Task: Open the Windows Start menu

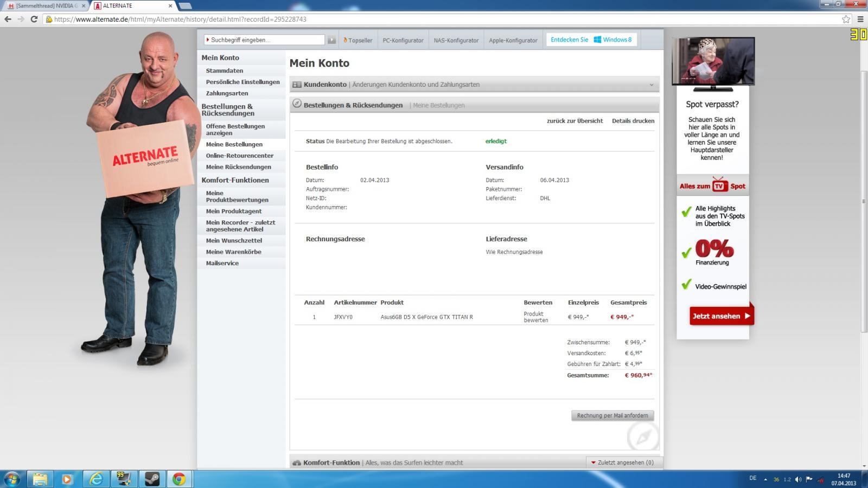Action: [x=12, y=479]
